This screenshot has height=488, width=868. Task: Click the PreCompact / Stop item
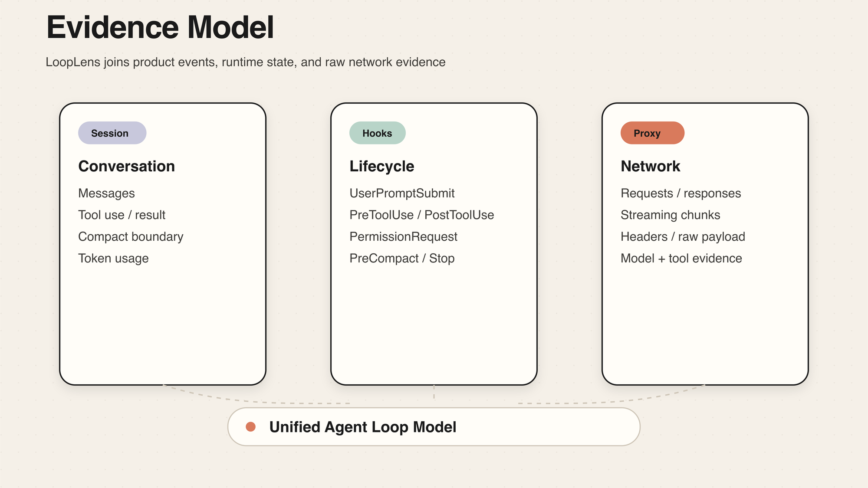402,259
